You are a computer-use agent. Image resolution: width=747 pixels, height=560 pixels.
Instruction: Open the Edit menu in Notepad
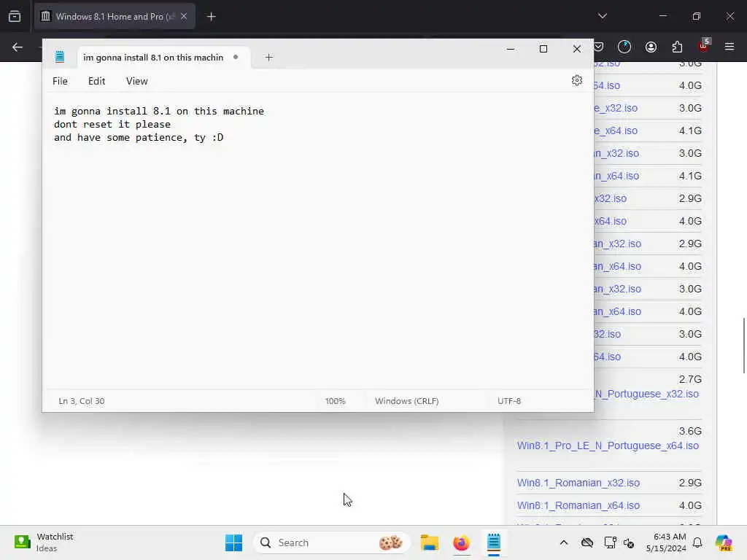97,81
